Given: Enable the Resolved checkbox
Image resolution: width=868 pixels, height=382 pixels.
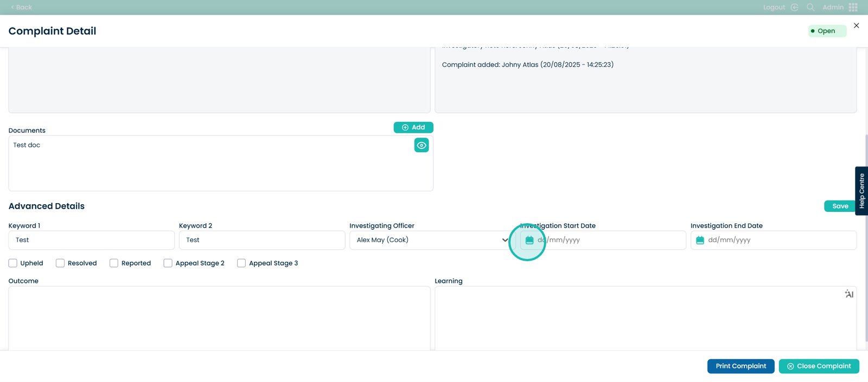Looking at the screenshot, I should click(x=60, y=263).
